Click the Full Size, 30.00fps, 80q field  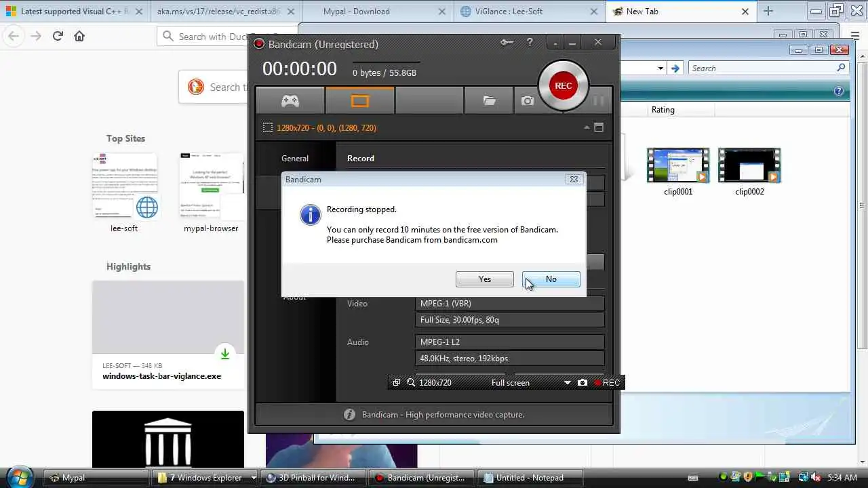click(509, 320)
